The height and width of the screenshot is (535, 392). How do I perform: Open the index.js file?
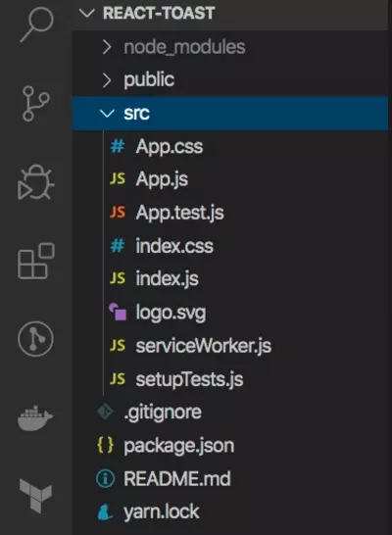pos(230,278)
